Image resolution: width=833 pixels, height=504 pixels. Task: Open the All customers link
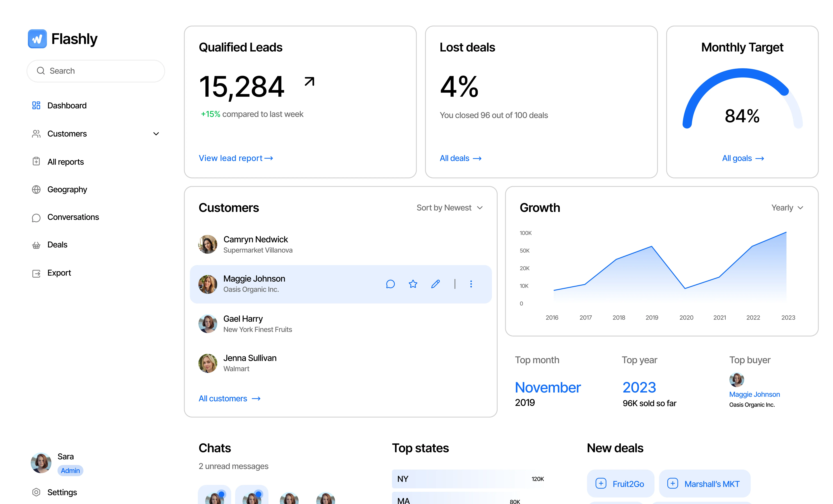pyautogui.click(x=230, y=399)
